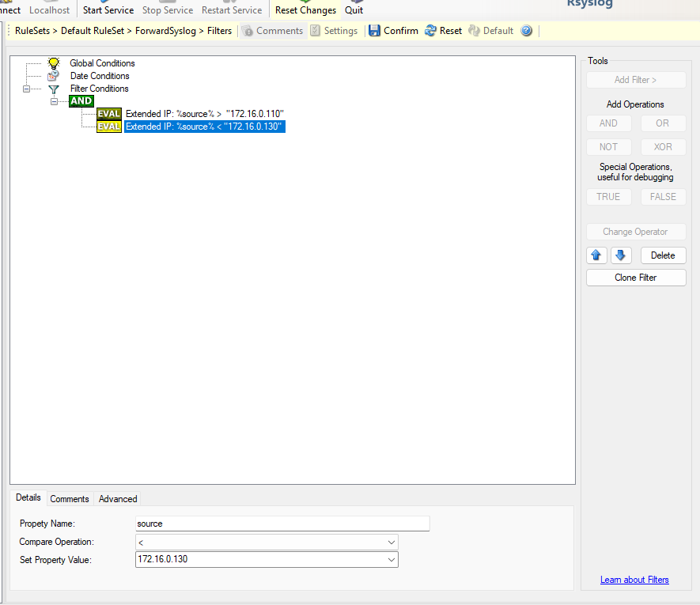The image size is (700, 605).
Task: Click the AND operation button
Action: (x=608, y=123)
